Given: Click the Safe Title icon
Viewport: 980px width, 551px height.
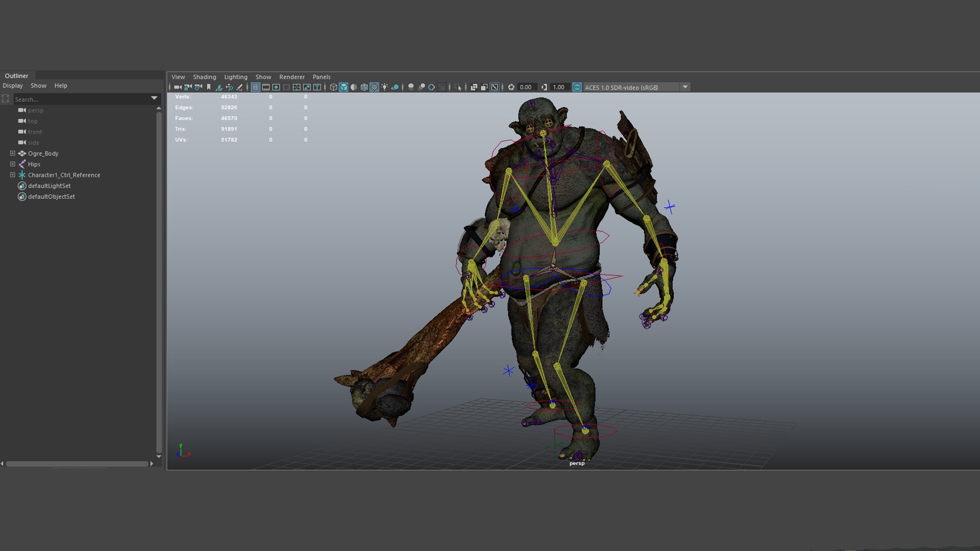Looking at the screenshot, I should click(317, 87).
